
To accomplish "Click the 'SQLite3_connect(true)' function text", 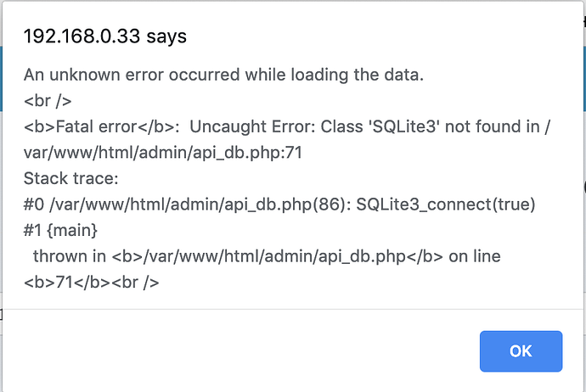I will (x=447, y=204).
